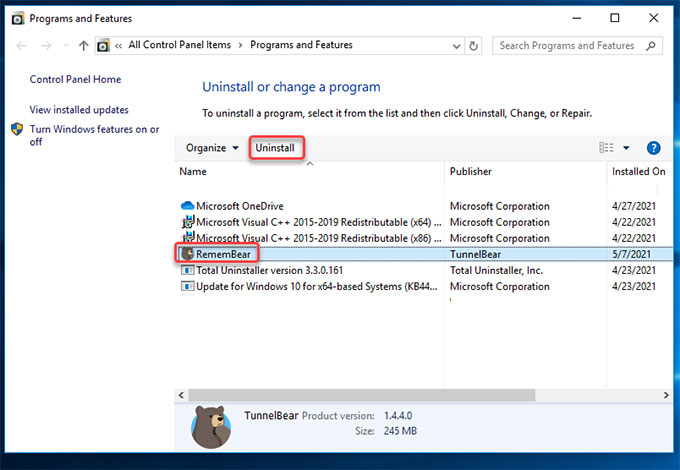
Task: Click the shield icon beside Windows features
Action: 17,129
